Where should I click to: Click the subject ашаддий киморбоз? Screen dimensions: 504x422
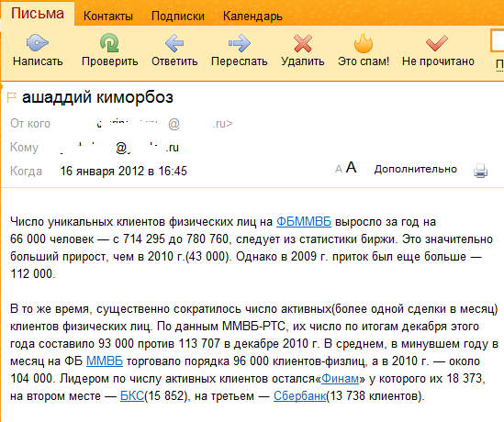click(97, 97)
